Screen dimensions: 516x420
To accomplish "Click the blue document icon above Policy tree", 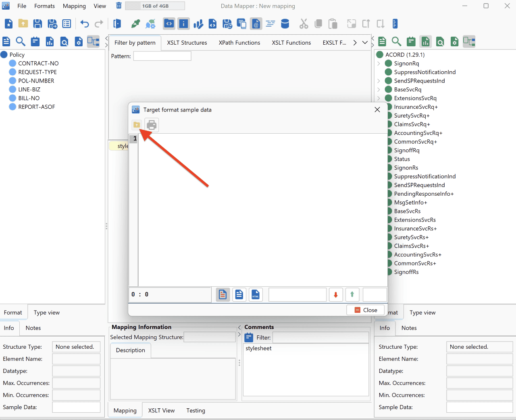I will point(6,41).
